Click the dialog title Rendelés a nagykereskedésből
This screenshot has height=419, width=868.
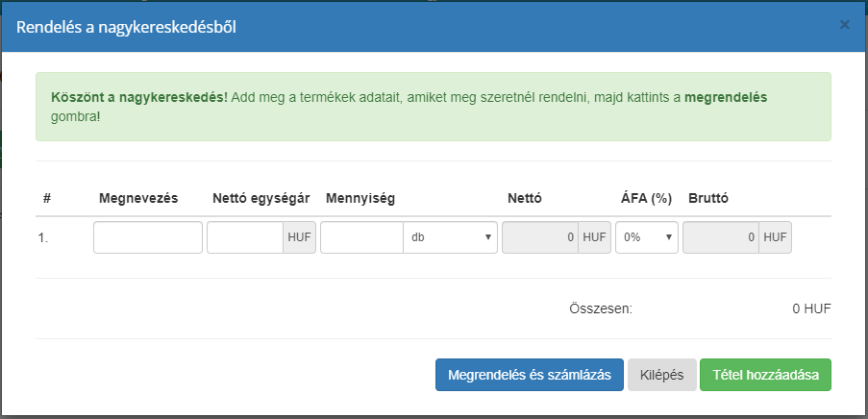(127, 26)
